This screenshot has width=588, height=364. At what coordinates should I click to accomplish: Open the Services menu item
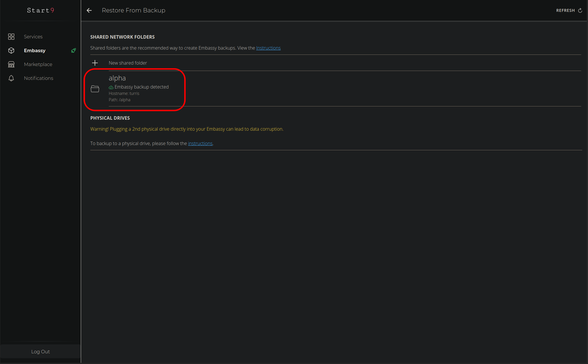coord(33,37)
